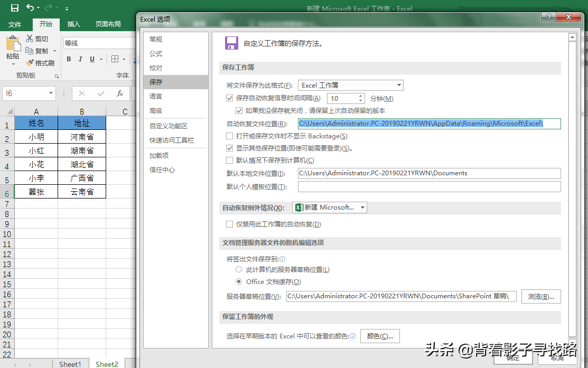
Task: Select 加载项 in the options sidebar
Action: coord(176,156)
